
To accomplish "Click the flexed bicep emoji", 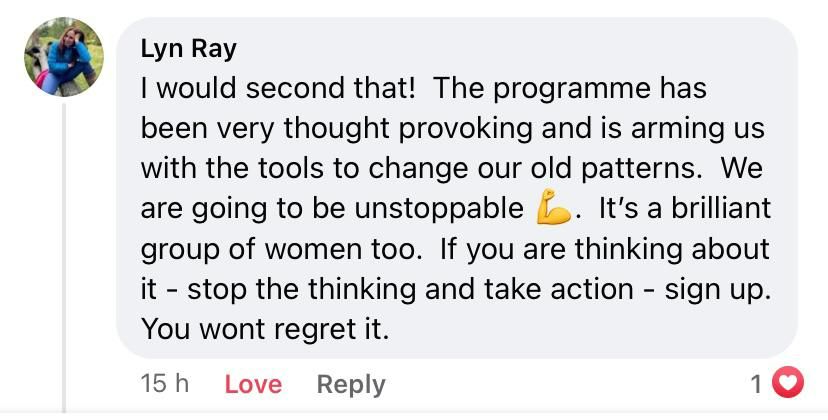I will pyautogui.click(x=553, y=208).
